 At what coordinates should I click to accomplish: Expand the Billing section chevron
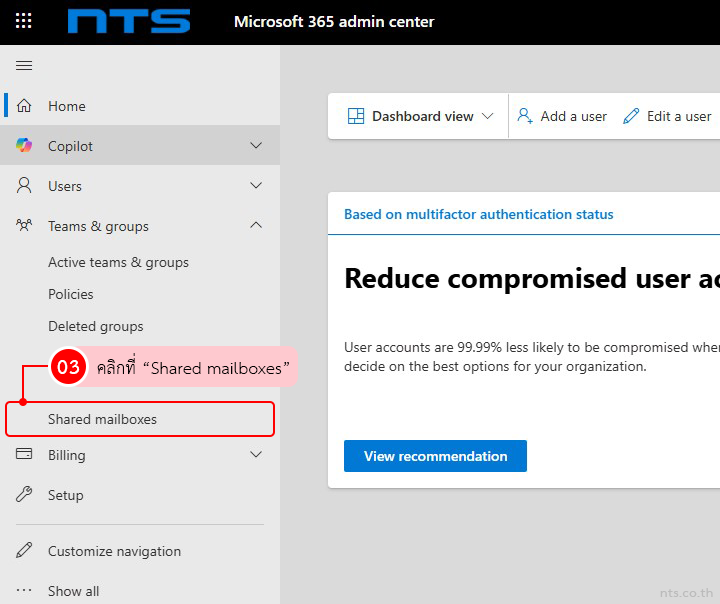(x=256, y=455)
